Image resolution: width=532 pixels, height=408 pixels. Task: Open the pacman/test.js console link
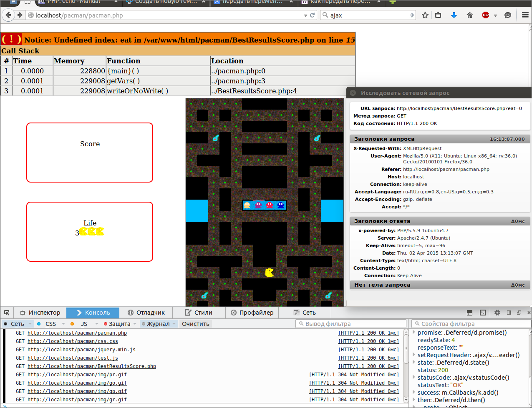(73, 358)
